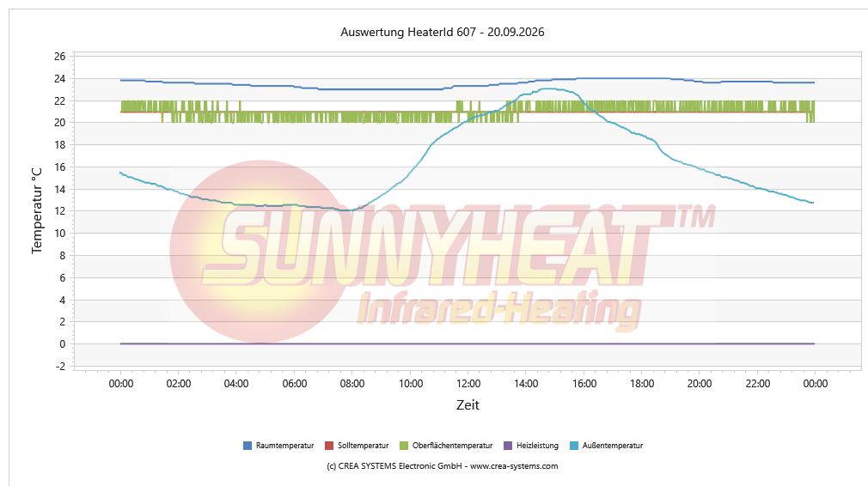Click the blue Raumtemperatur line near 24
Image resolution: width=868 pixels, height=486 pixels.
click(x=468, y=85)
